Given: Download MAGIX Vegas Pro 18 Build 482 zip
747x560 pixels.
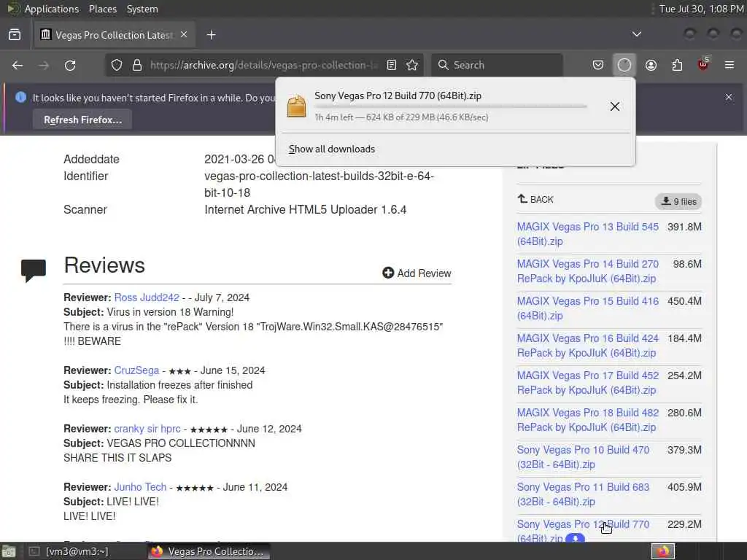Looking at the screenshot, I should click(x=587, y=419).
